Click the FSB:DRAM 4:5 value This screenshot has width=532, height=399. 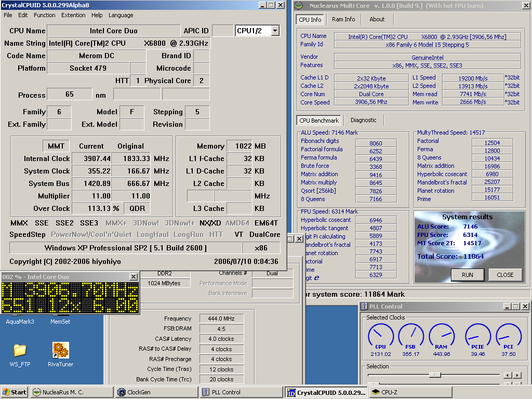point(221,329)
